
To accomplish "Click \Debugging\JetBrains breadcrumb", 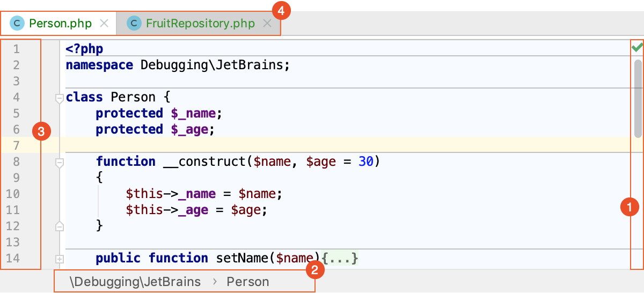I will pyautogui.click(x=135, y=281).
